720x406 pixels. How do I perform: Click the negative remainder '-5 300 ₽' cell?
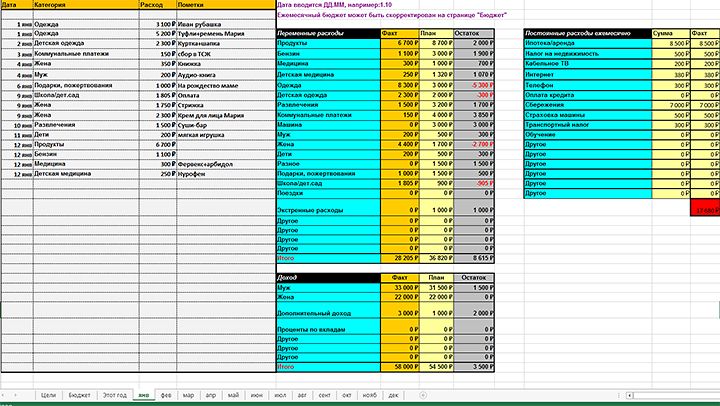click(x=474, y=85)
